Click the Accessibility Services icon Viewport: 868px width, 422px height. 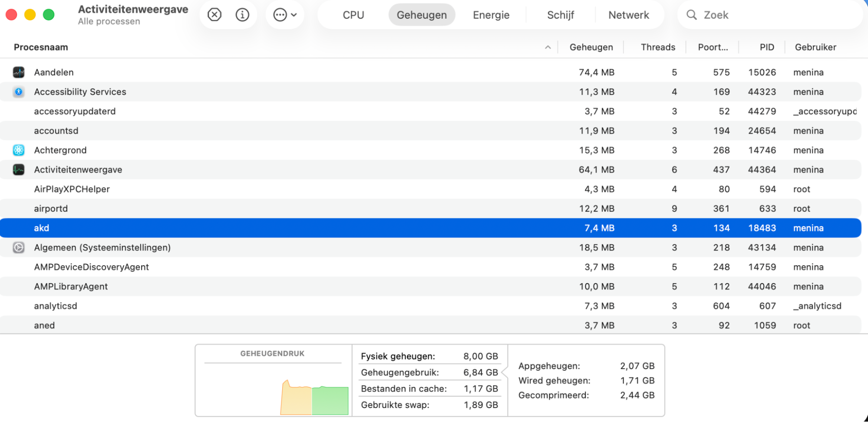(x=19, y=92)
